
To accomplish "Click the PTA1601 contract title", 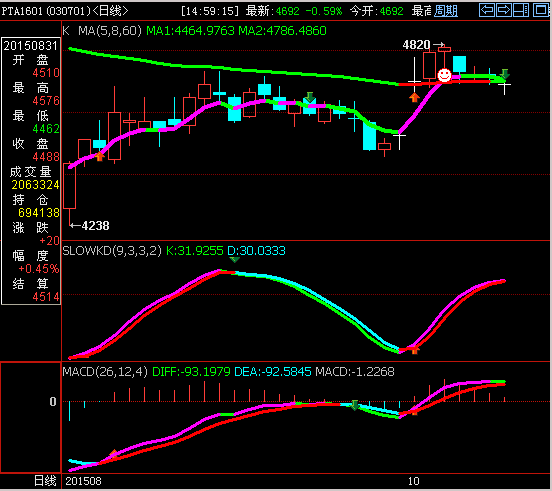I will (x=22, y=11).
